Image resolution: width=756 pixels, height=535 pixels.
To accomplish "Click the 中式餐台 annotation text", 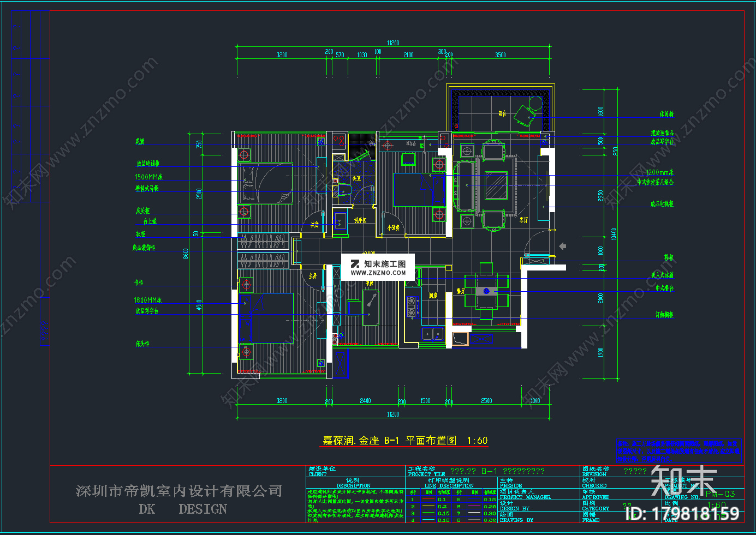I will pos(665,288).
